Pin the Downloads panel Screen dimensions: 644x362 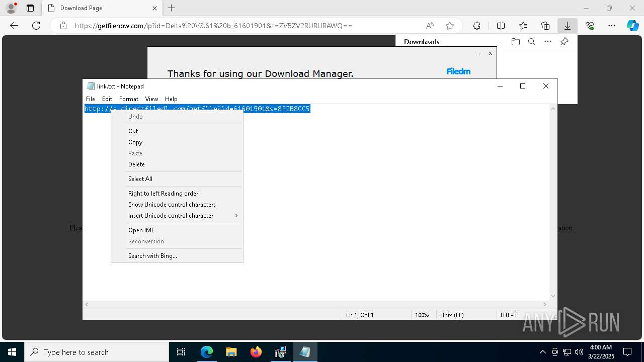(565, 42)
